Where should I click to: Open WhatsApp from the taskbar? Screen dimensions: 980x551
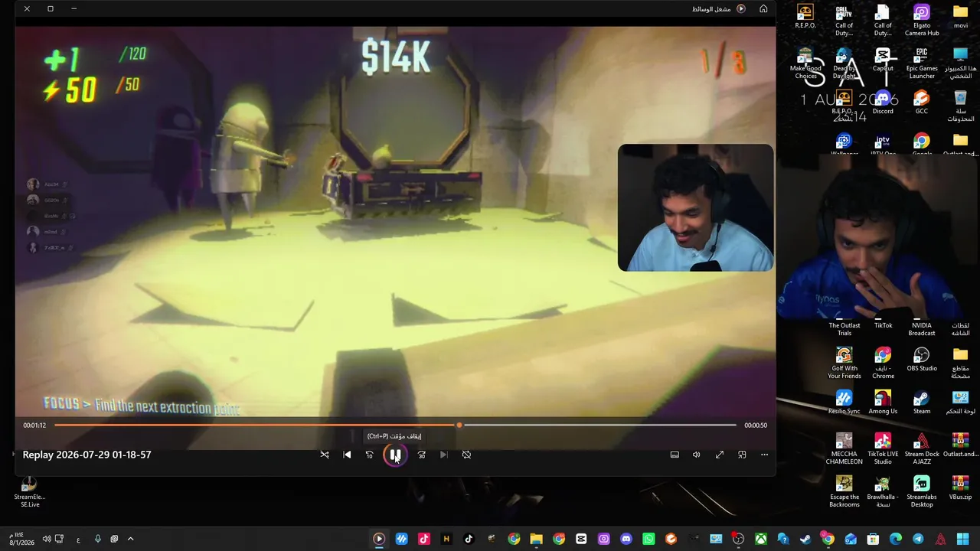point(648,539)
